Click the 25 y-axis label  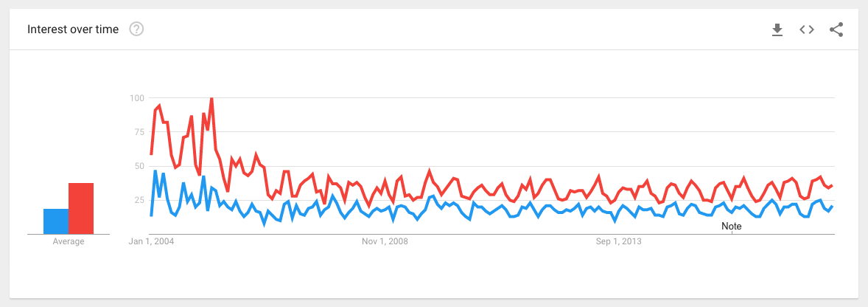point(139,200)
